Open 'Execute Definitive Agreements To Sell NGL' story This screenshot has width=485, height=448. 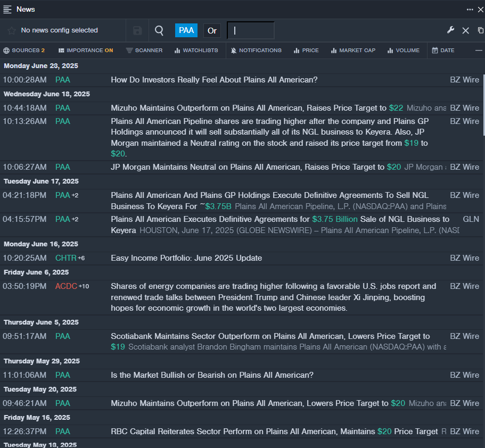pyautogui.click(x=270, y=201)
